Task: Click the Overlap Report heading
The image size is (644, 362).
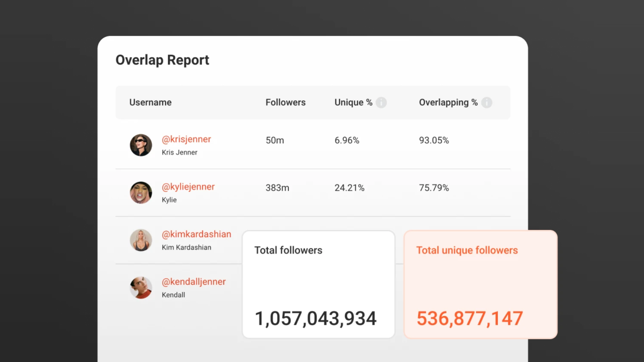Action: click(162, 60)
